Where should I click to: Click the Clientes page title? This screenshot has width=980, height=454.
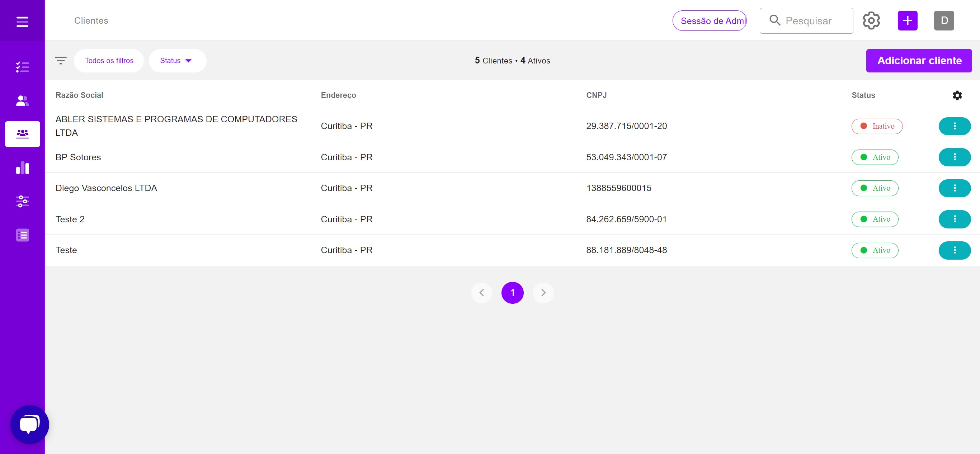(x=91, y=20)
